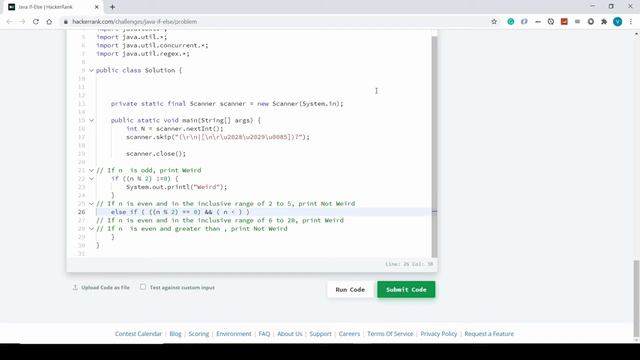This screenshot has height=360, width=640.
Task: View site security lock information
Action: pyautogui.click(x=66, y=22)
